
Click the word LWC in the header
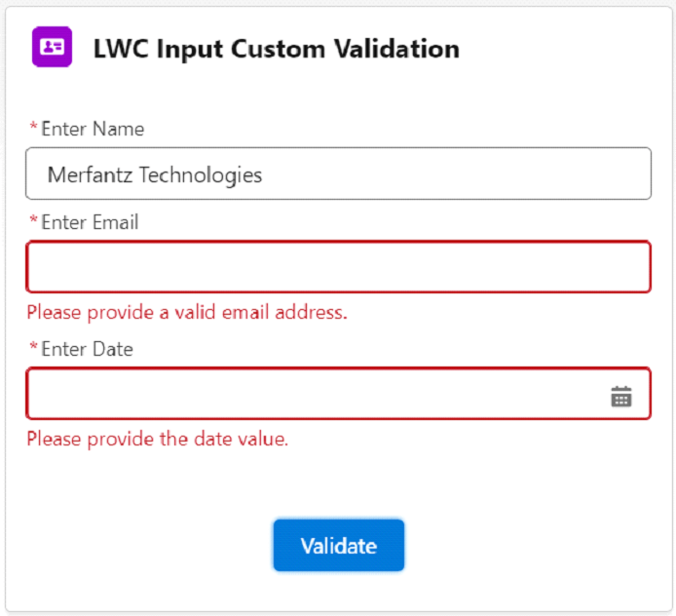(121, 49)
